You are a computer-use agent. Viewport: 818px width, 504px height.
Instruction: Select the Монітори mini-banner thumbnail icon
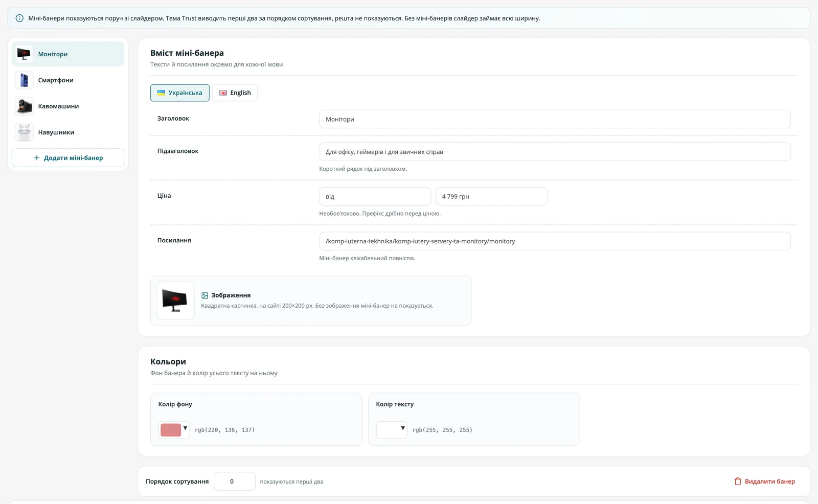24,54
